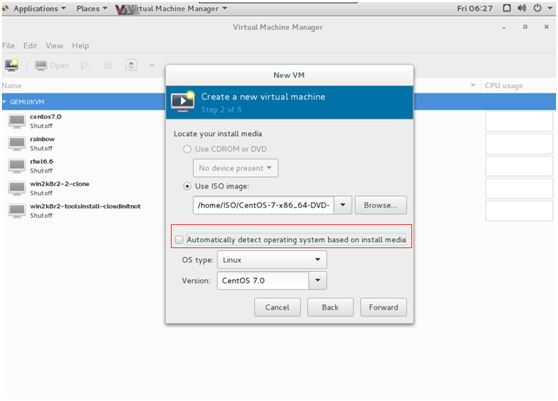Enable automatically detect operating system checkbox
This screenshot has height=401, width=558.
(179, 240)
